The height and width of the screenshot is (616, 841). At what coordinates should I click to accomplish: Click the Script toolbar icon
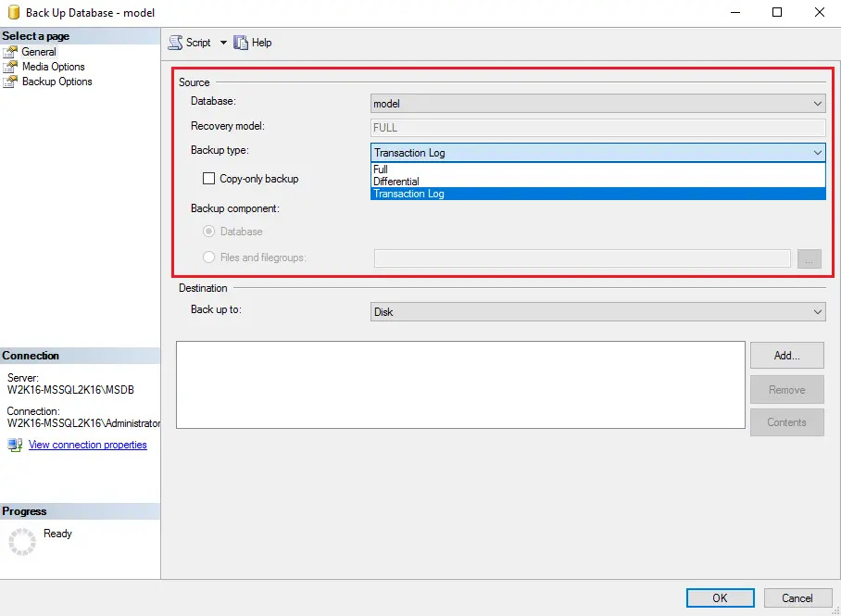[x=175, y=43]
